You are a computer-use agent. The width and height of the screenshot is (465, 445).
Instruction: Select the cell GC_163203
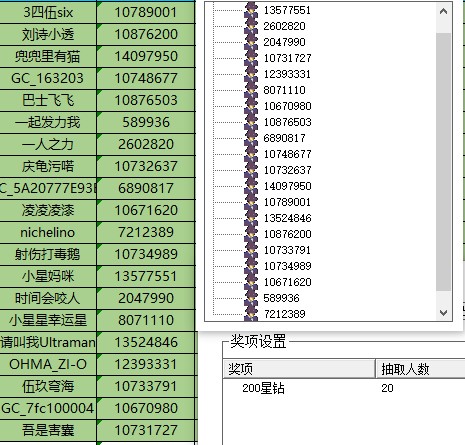click(x=48, y=78)
